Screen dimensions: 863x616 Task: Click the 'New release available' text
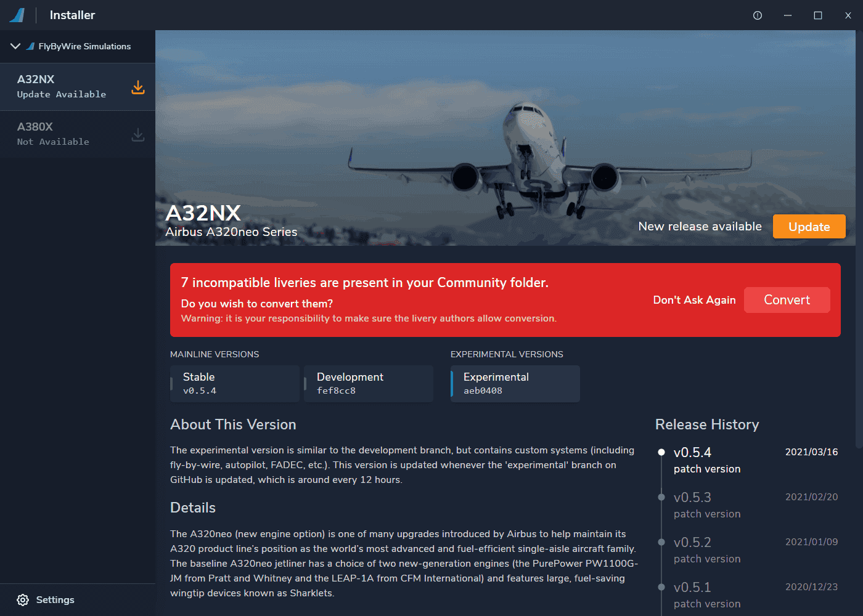[x=700, y=227]
